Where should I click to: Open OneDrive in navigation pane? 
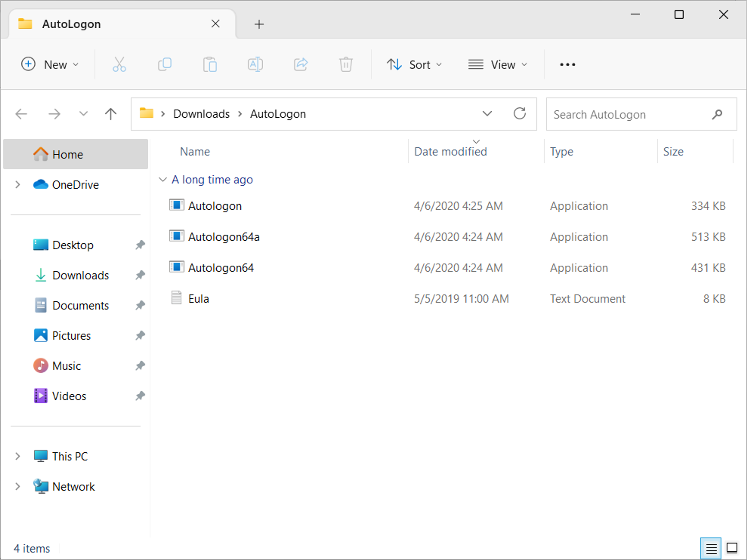click(76, 184)
